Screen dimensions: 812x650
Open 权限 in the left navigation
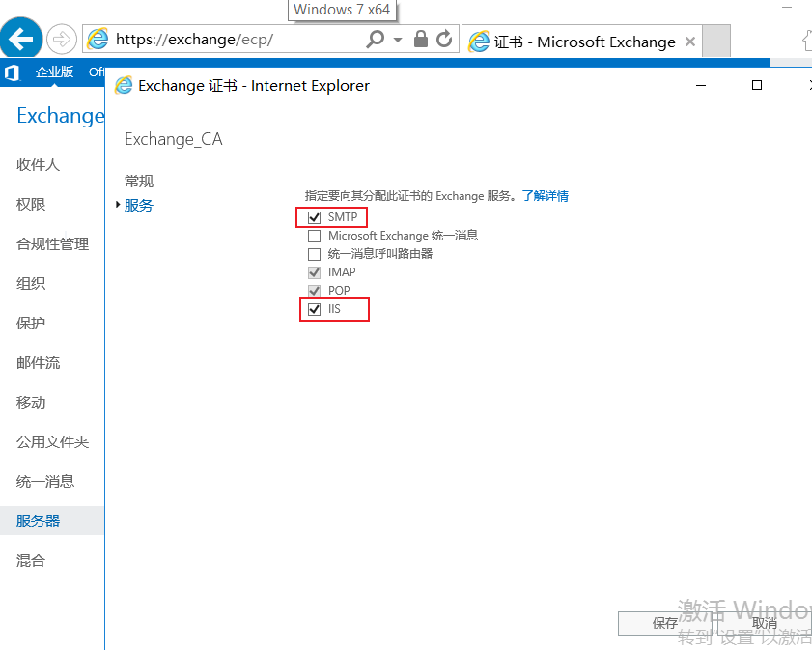click(x=31, y=205)
